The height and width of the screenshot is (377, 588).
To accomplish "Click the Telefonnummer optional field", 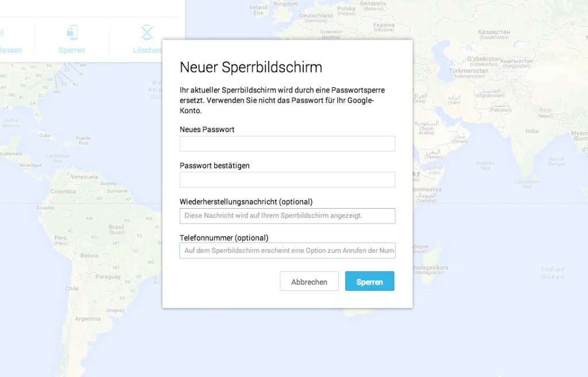I will tap(287, 250).
